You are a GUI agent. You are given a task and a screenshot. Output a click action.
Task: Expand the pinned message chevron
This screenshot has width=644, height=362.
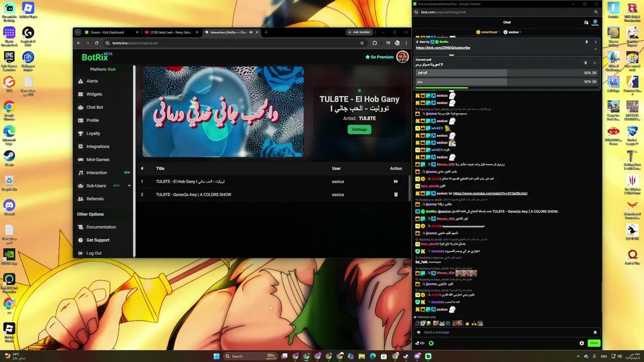[x=595, y=49]
